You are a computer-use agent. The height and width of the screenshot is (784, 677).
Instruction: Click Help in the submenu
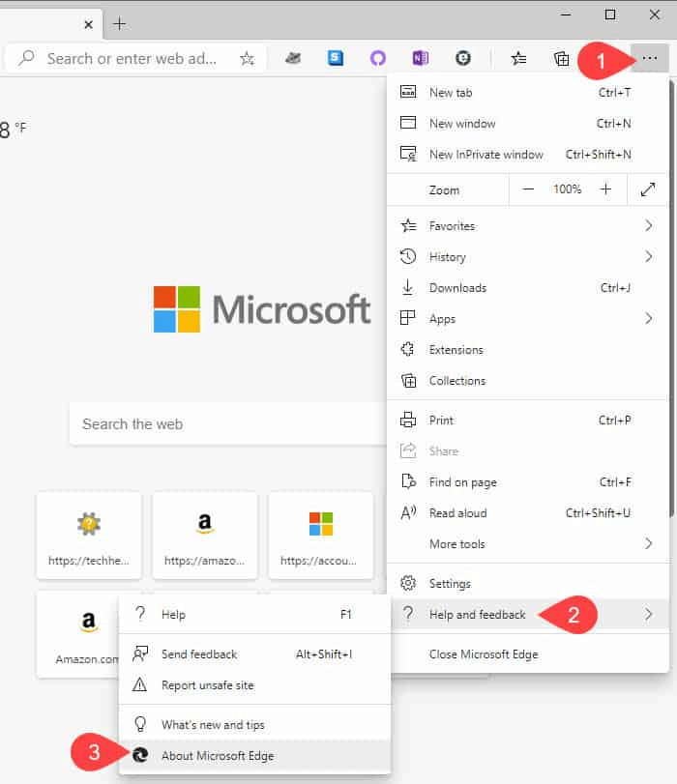click(x=254, y=615)
